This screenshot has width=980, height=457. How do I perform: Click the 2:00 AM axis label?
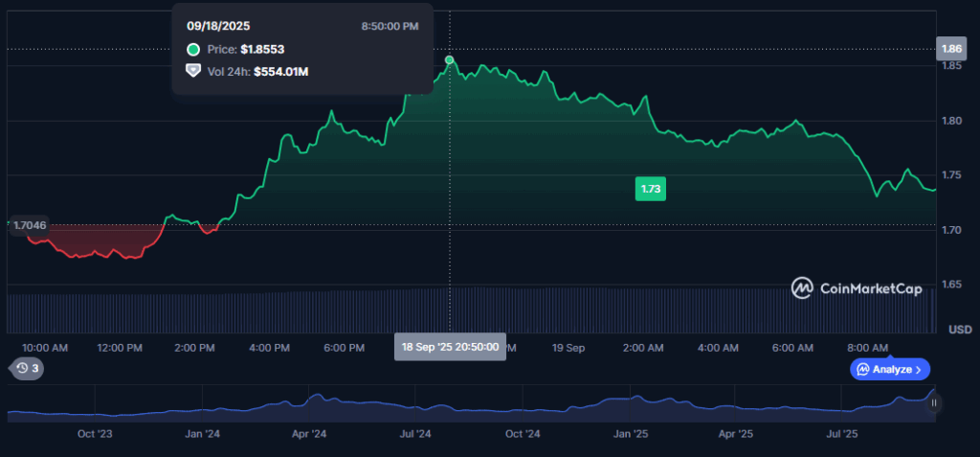pos(642,348)
